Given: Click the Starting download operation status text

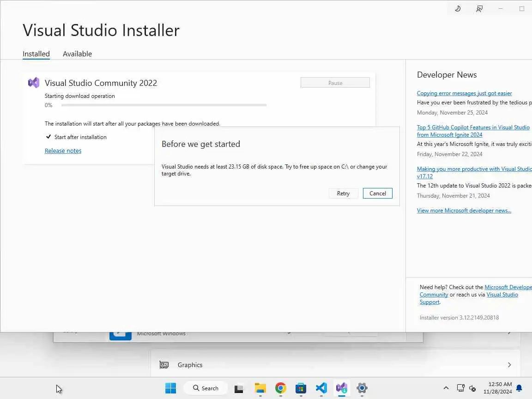Looking at the screenshot, I should click(x=80, y=96).
